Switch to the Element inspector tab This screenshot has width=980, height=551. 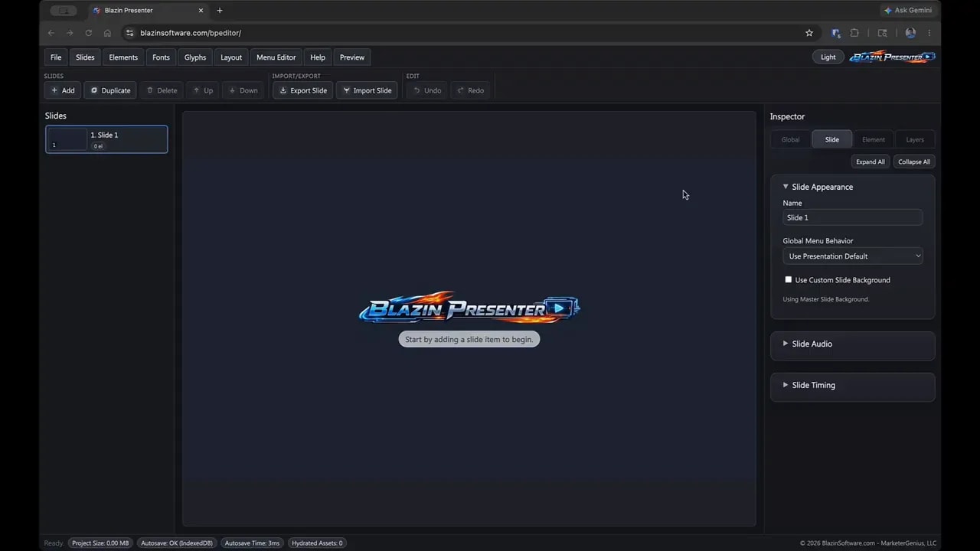(x=874, y=139)
